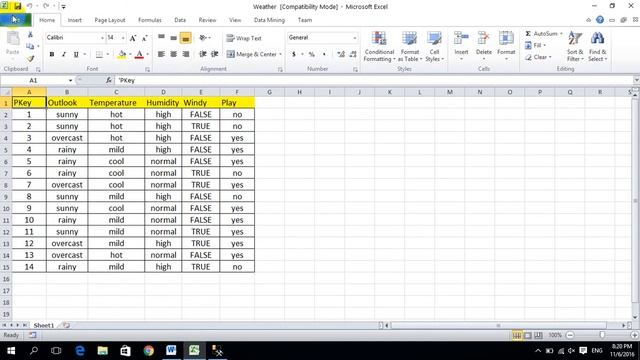Open the General number format dropdown
Screen dimensions: 640x360
354,38
